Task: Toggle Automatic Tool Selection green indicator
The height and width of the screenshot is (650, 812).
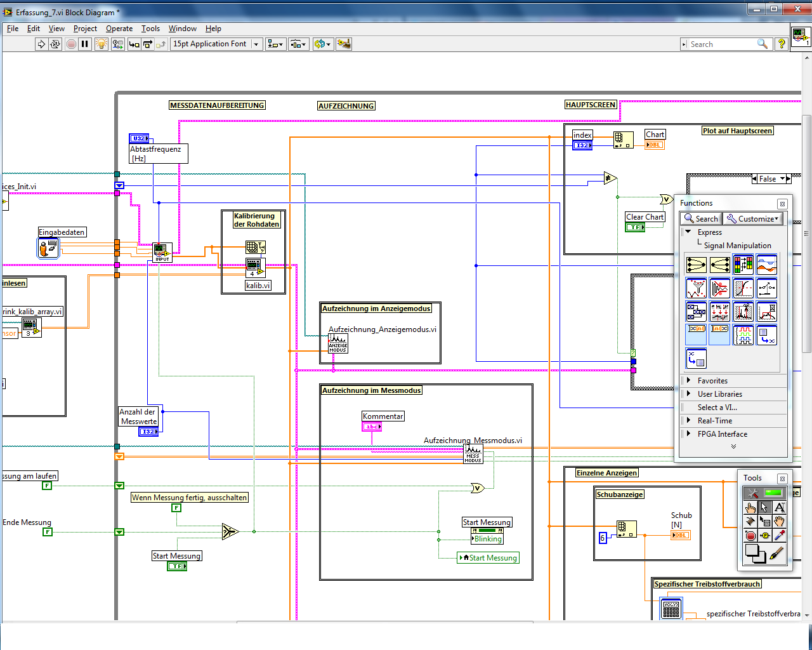Action: pos(773,493)
